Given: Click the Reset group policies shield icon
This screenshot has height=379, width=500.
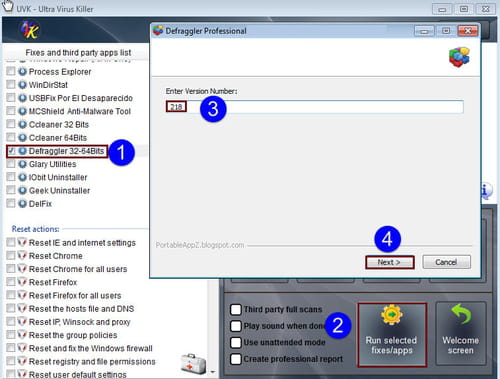Looking at the screenshot, I should click(x=22, y=335).
